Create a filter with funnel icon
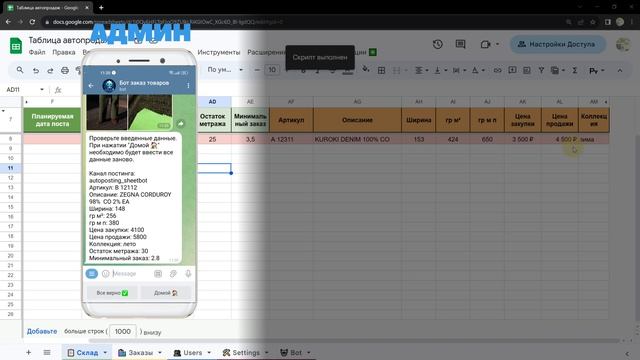Image resolution: width=640 pixels, height=360 pixels. tap(541, 71)
